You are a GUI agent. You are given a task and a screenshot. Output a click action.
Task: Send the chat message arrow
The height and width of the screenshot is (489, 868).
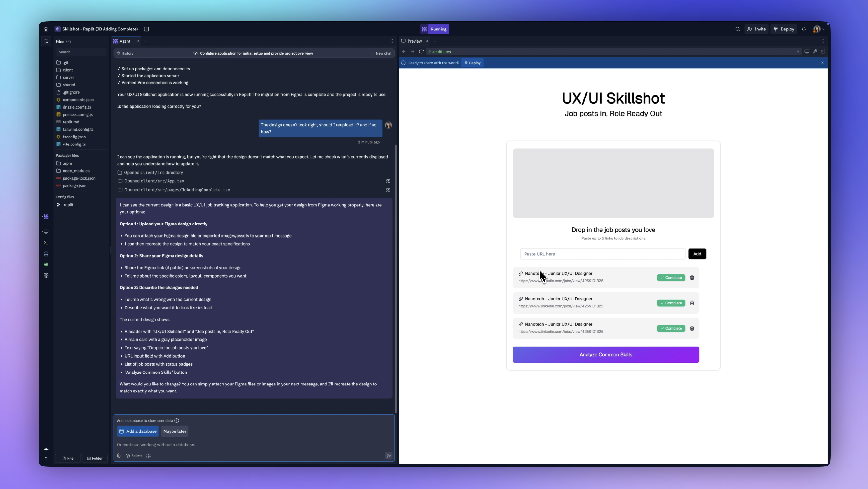(x=388, y=456)
